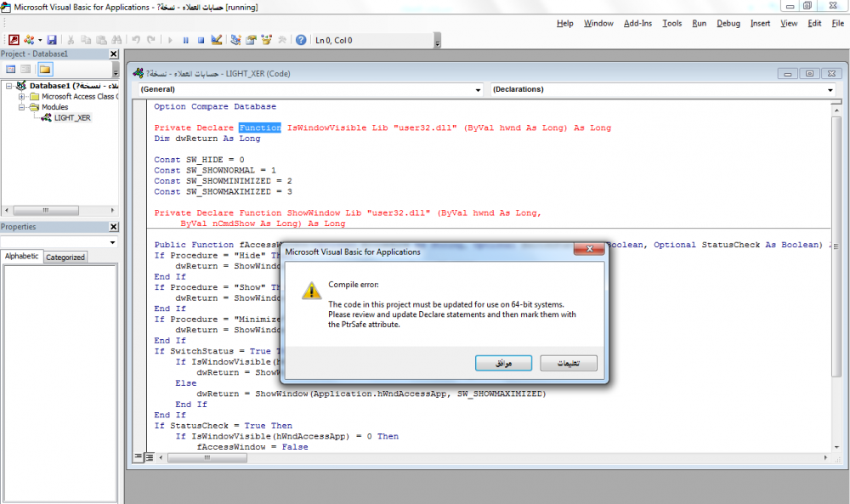Open the Insert menu
The width and height of the screenshot is (850, 504).
(760, 23)
